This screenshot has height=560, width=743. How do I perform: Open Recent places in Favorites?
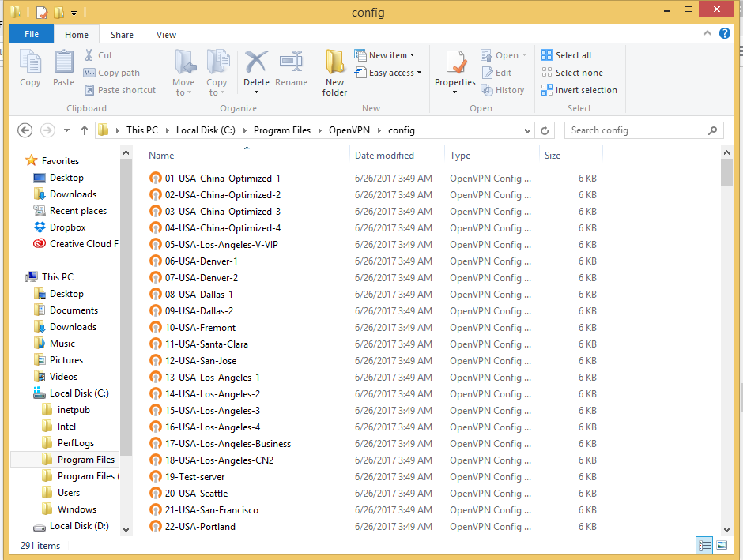[x=70, y=211]
